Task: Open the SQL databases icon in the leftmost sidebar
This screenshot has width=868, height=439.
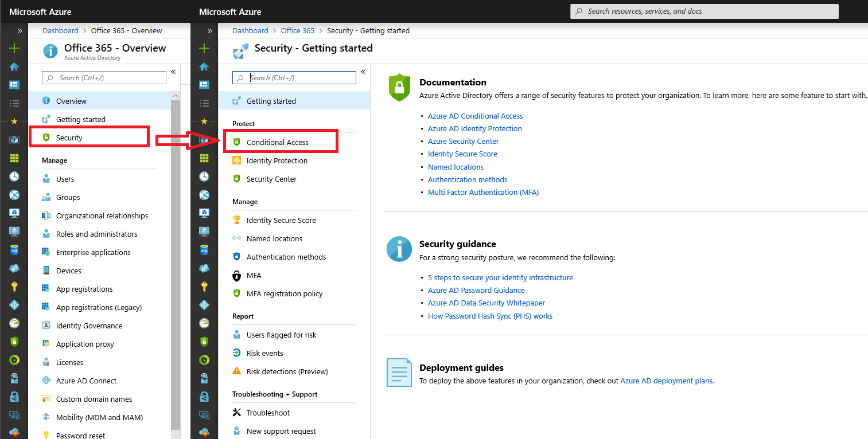Action: 14,250
